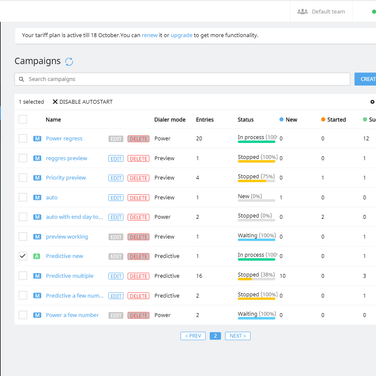Viewport: 376px width, 376px height.
Task: Click DISABLE AUTOSTART action
Action: pyautogui.click(x=83, y=102)
